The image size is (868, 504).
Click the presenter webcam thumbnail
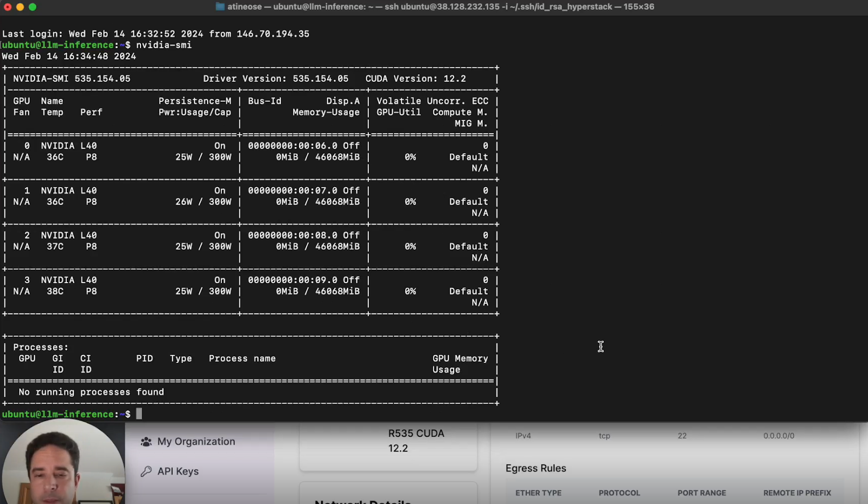63,462
